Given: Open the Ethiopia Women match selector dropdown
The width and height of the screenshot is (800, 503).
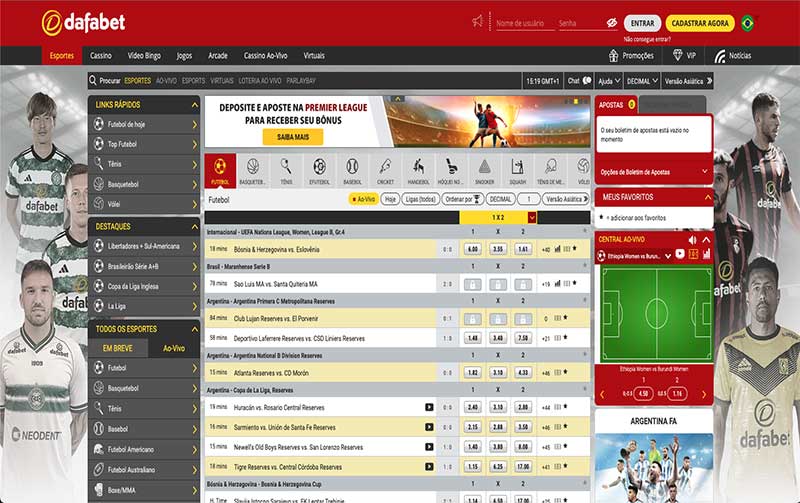Looking at the screenshot, I should (x=668, y=256).
